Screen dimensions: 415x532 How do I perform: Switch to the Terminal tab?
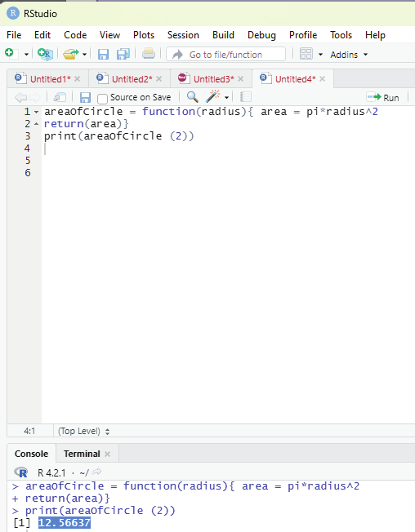click(x=82, y=454)
